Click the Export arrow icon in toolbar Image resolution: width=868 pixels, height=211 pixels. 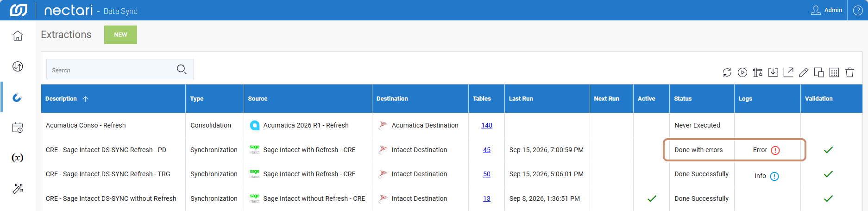[788, 72]
